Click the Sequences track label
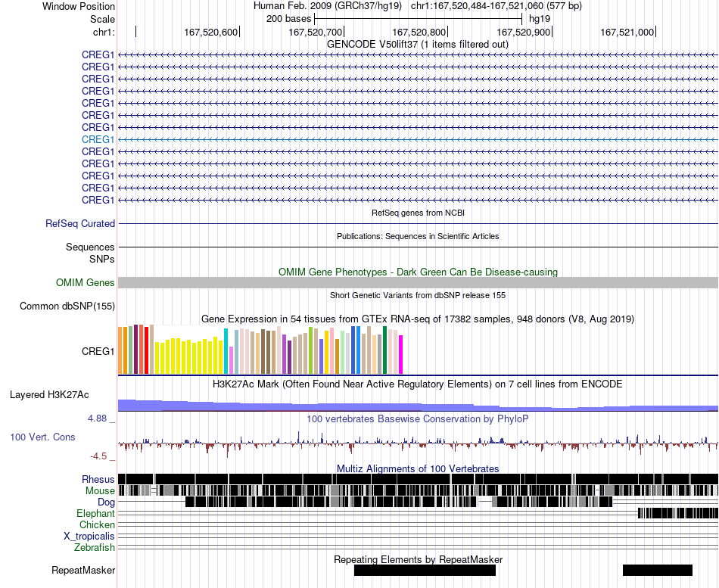Image resolution: width=719 pixels, height=588 pixels. click(x=90, y=247)
